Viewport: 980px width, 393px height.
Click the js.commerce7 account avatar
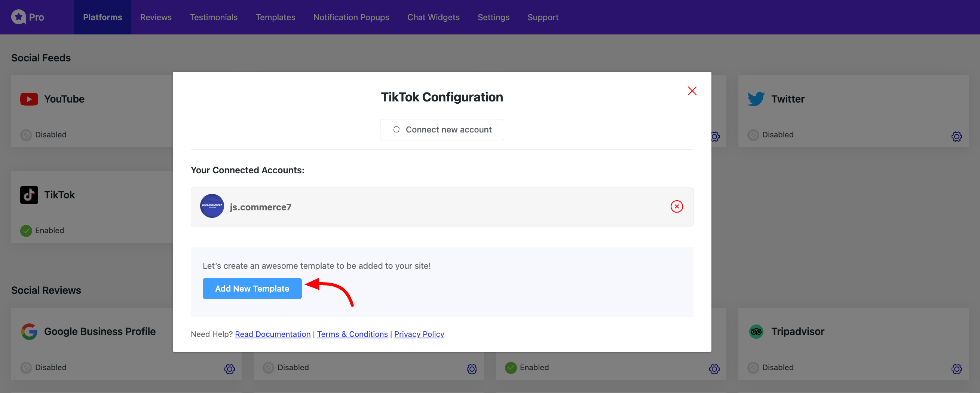212,206
